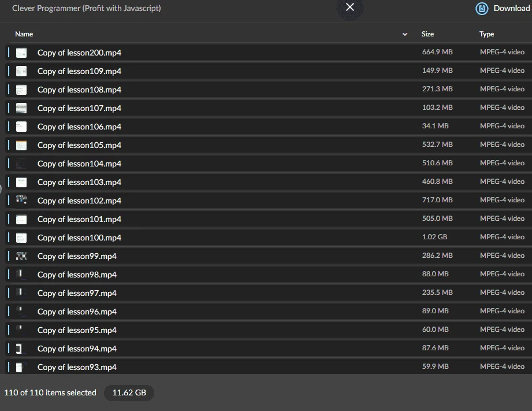The width and height of the screenshot is (532, 411).
Task: Toggle sort order arrow beside Name column
Action: [405, 34]
